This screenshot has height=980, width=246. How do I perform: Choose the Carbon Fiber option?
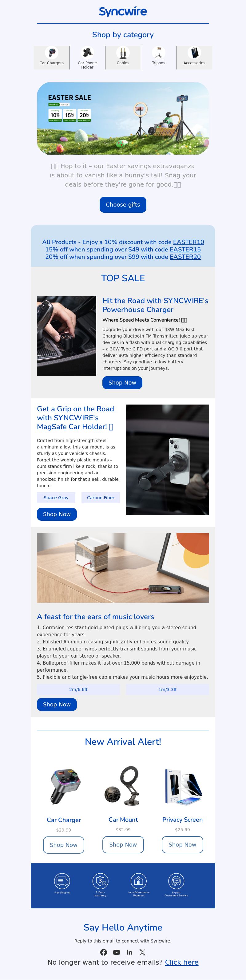(x=101, y=498)
